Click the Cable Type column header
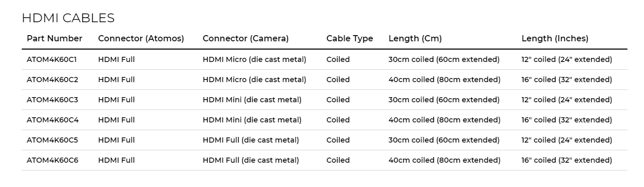The image size is (644, 187). pyautogui.click(x=349, y=39)
